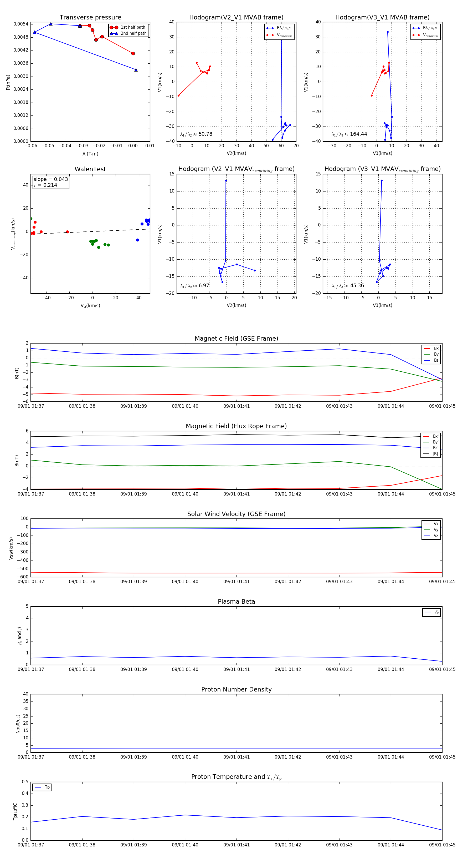Click the 'Tp(10^6K)' y-axis label
Screen dimensions: 473x868
16,811
